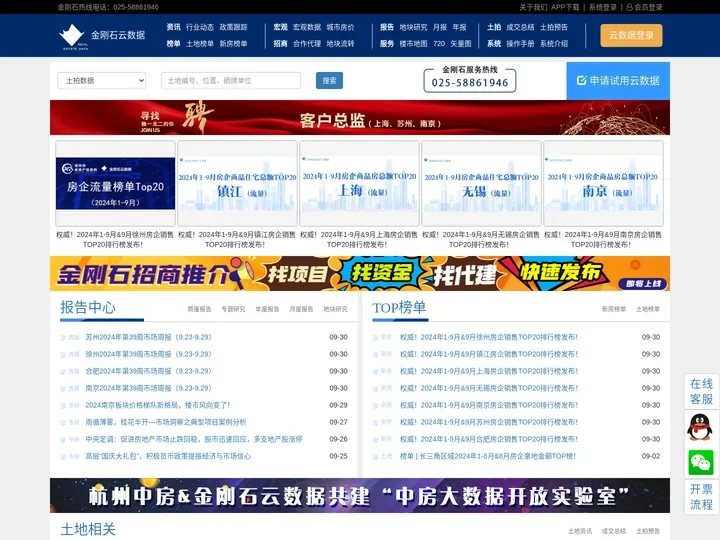Click the land number search input field
Screen dimensions: 720x540
[231, 80]
